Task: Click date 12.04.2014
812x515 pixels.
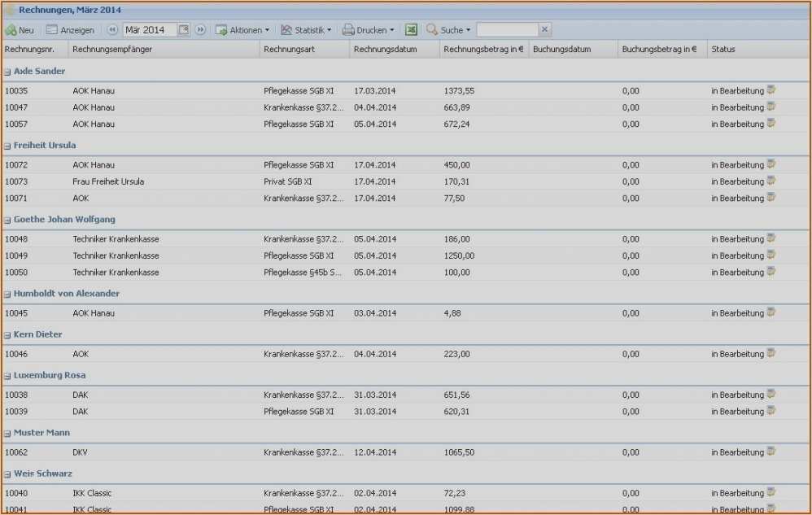Action: [x=375, y=452]
